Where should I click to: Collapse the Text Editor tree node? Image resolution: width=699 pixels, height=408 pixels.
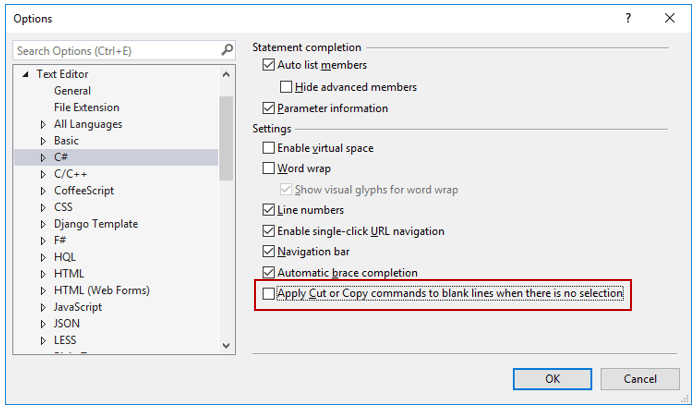pos(24,75)
